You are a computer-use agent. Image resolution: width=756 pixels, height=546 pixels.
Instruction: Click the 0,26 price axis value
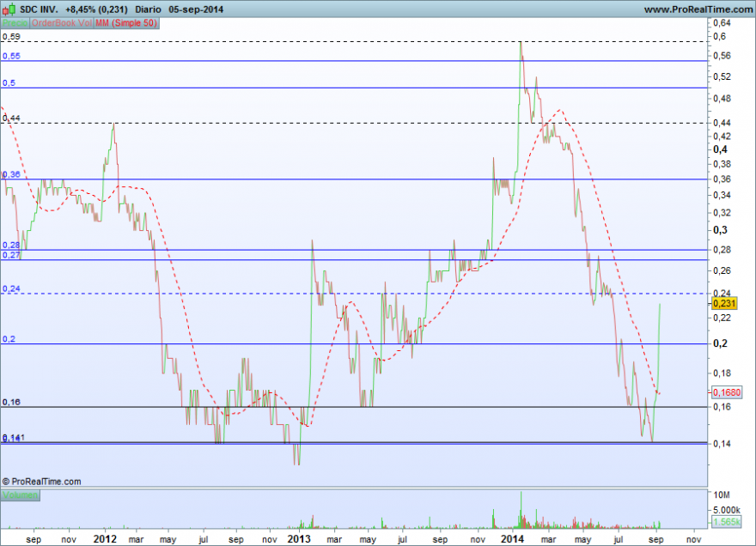[x=722, y=270]
